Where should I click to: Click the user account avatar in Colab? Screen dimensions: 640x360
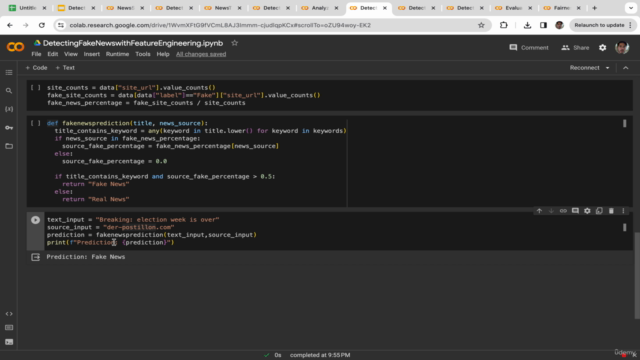click(x=622, y=47)
